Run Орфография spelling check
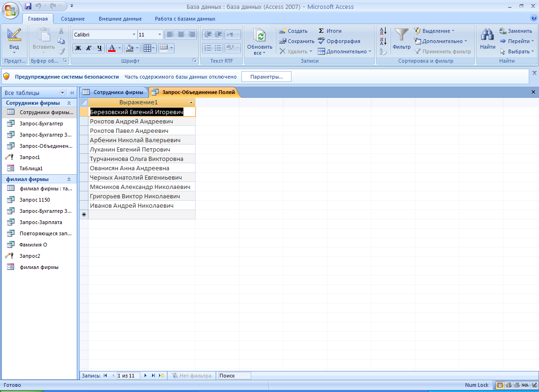The width and height of the screenshot is (539, 392). pos(339,41)
